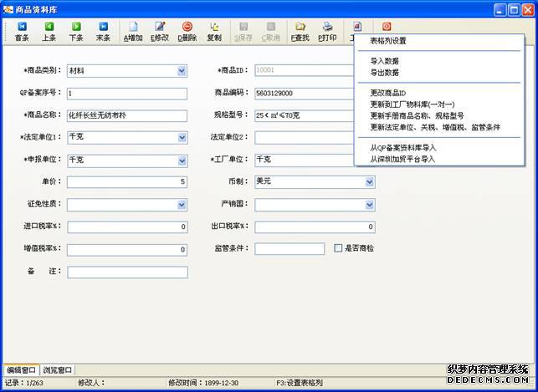Viewport: 538px width, 392px height.
Task: Open the Find (查找) tool
Action: (300, 32)
